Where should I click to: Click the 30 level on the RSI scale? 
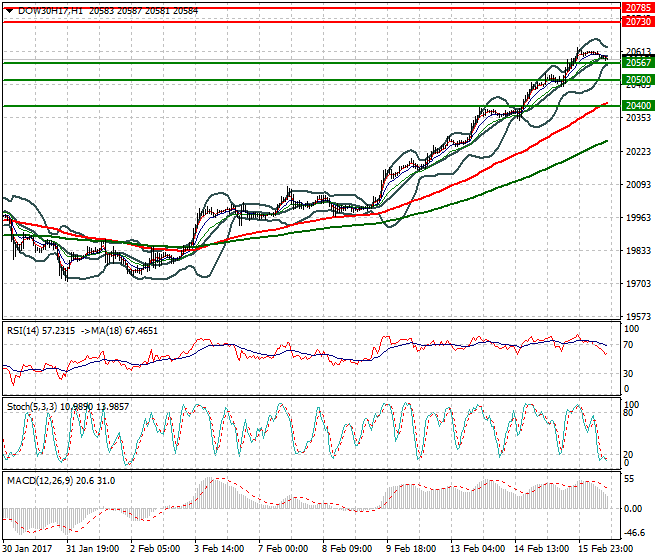pos(628,373)
